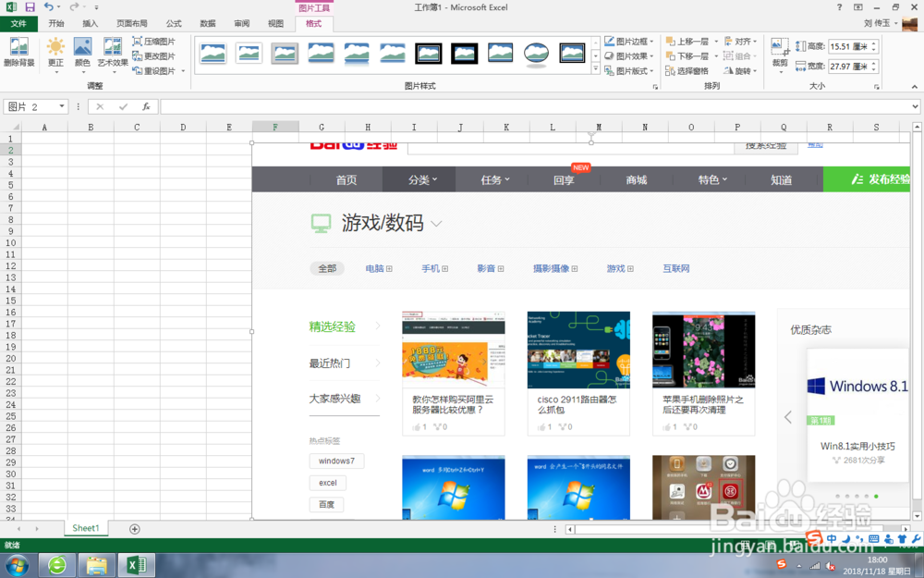The width and height of the screenshot is (924, 578).
Task: Click the Redo arrow icon
Action: tap(74, 7)
